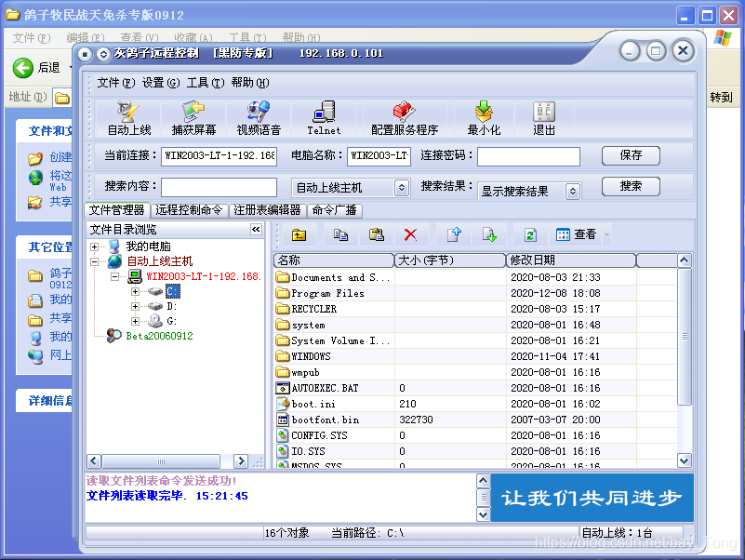Expand the G: drive node
The width and height of the screenshot is (745, 560).
point(136,322)
